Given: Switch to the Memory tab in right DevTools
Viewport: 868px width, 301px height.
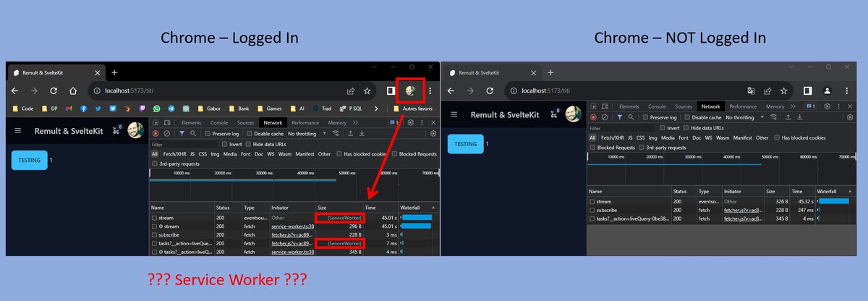Looking at the screenshot, I should click(775, 106).
